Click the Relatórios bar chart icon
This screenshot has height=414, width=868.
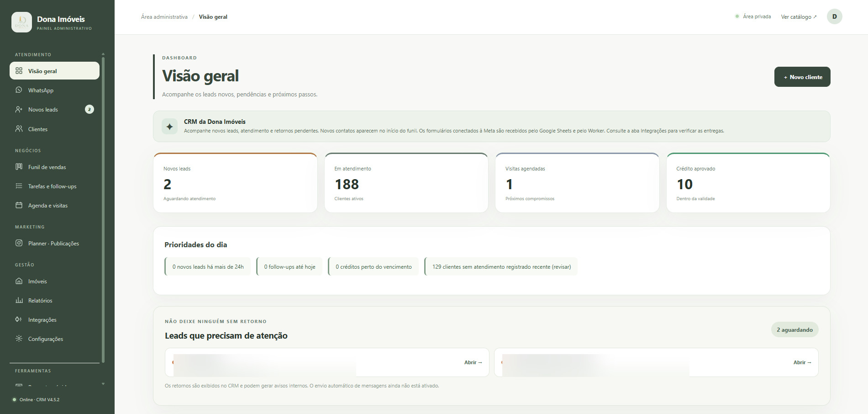click(x=19, y=300)
